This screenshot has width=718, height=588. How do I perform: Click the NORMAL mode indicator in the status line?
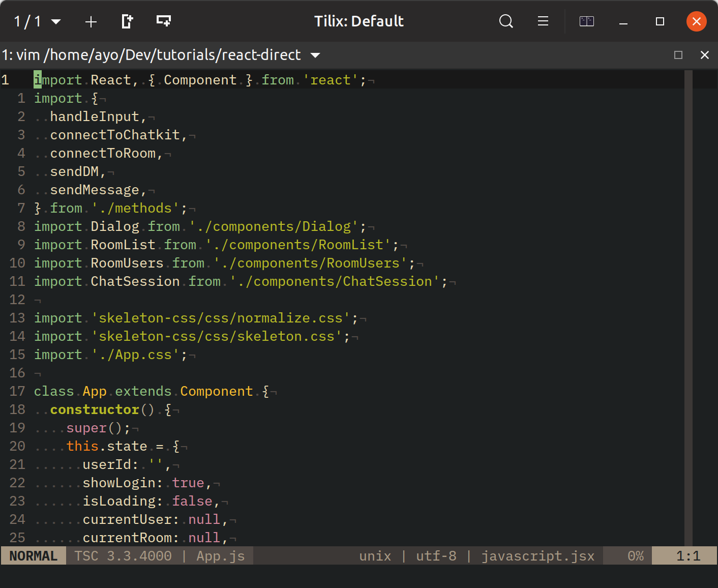pos(33,556)
